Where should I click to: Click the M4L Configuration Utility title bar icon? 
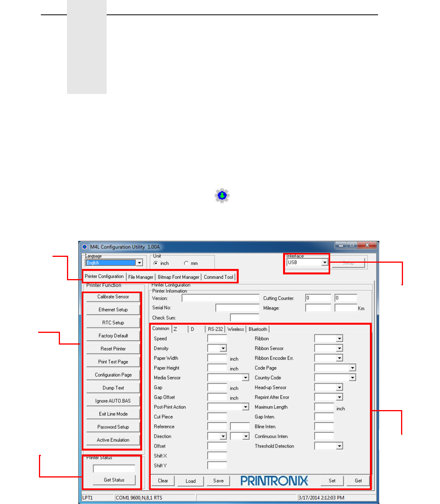click(84, 247)
